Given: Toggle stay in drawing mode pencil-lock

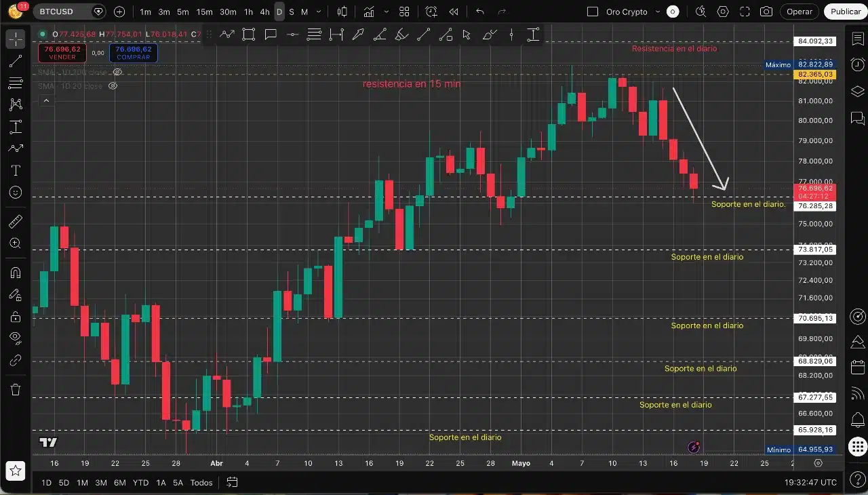Looking at the screenshot, I should click(16, 295).
